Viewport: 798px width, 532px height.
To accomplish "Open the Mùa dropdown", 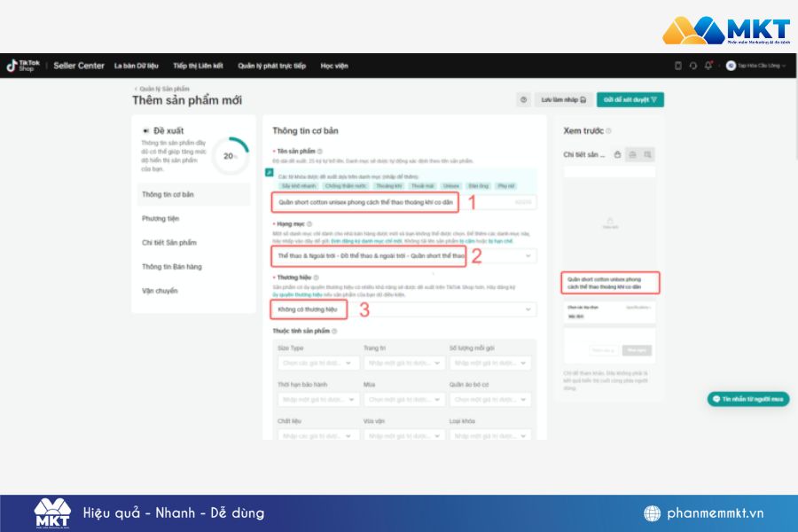I will [404, 400].
